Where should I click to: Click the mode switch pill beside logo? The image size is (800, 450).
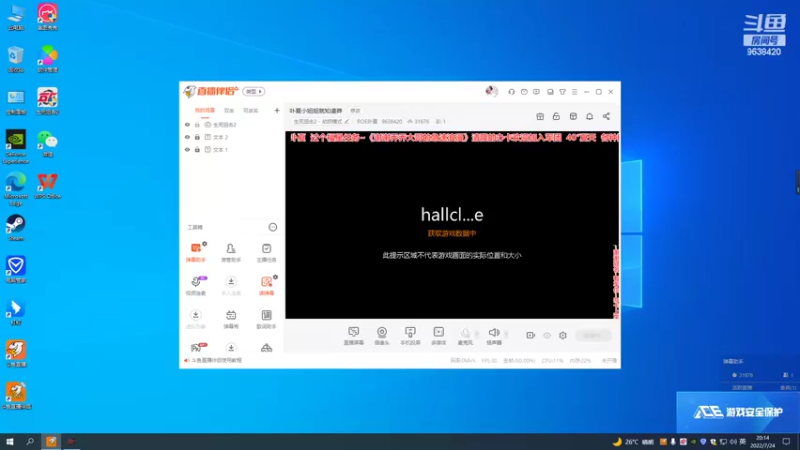254,91
